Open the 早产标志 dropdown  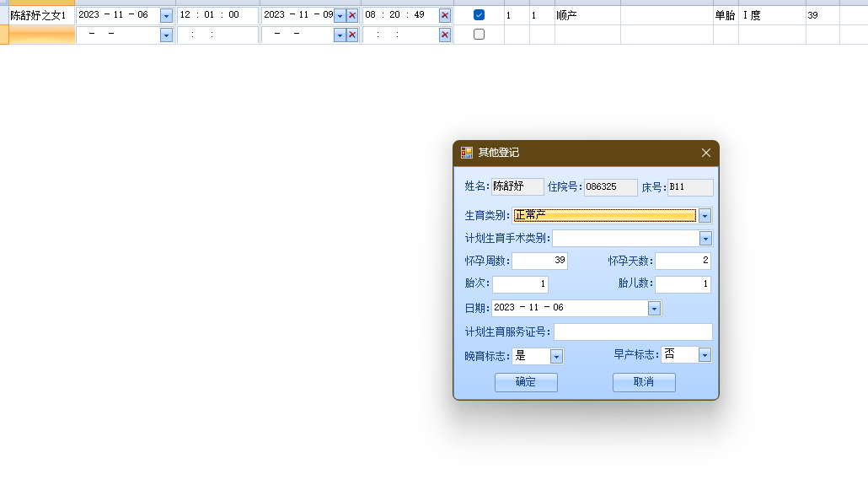[x=705, y=355]
